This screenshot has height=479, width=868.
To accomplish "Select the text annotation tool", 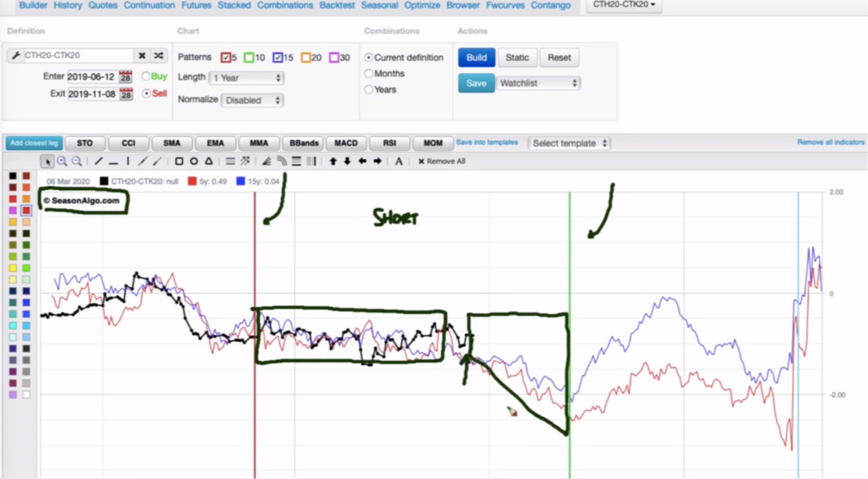I will pyautogui.click(x=399, y=161).
